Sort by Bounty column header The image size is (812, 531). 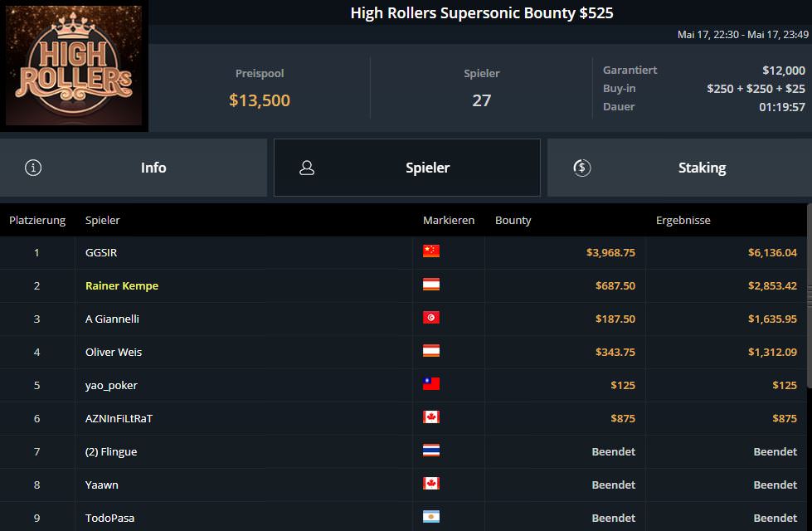(513, 220)
